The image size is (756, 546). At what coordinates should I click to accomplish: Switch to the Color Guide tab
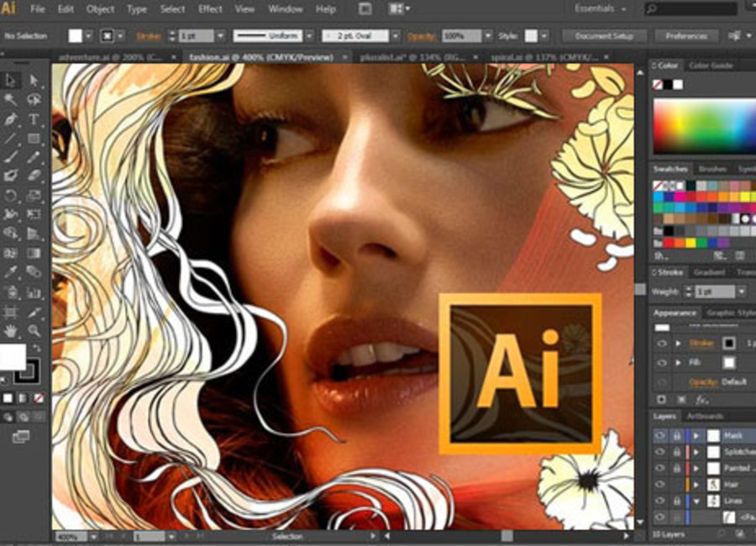tap(710, 66)
